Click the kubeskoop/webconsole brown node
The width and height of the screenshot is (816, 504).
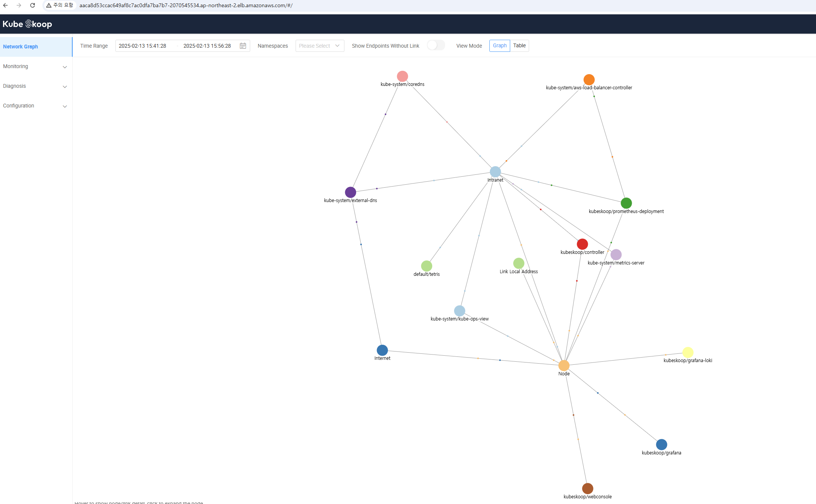587,488
